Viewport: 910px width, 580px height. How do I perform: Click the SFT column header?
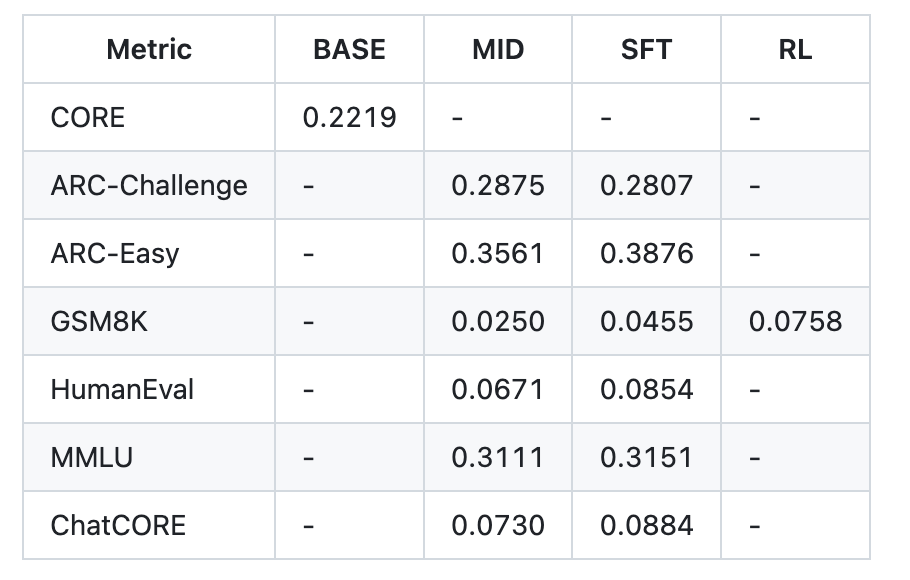(x=646, y=49)
